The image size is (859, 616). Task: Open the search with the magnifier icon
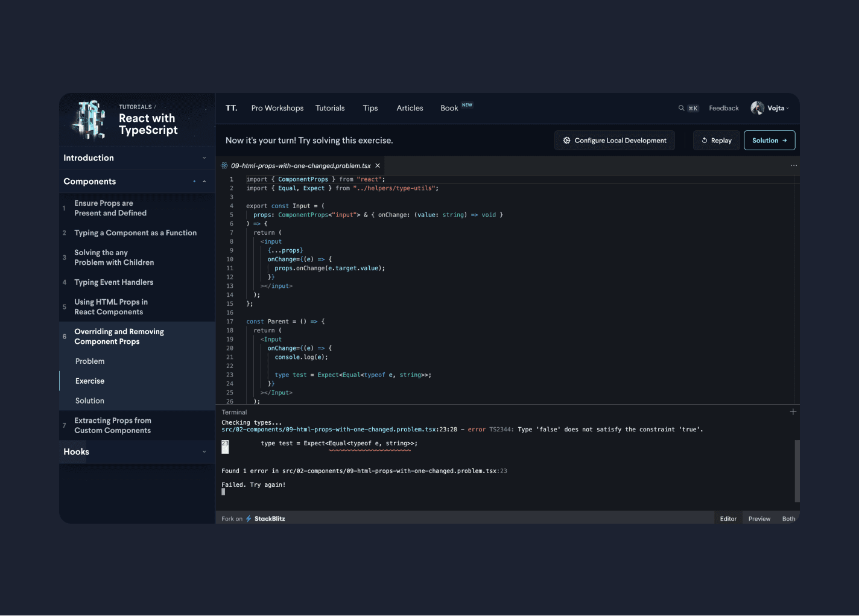point(680,108)
